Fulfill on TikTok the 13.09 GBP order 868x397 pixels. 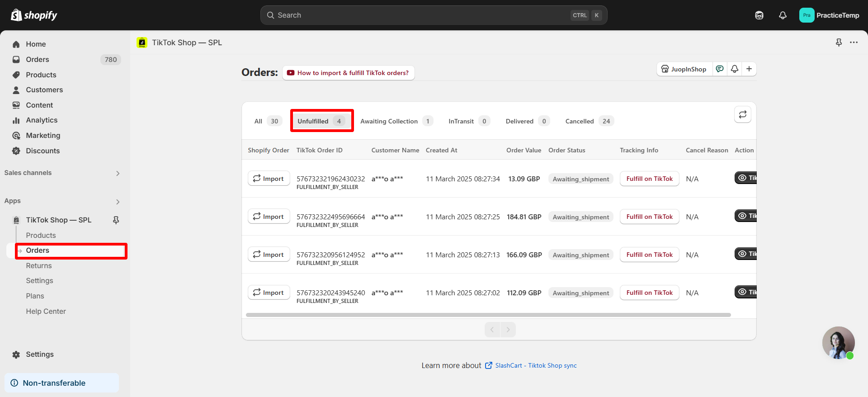click(649, 179)
